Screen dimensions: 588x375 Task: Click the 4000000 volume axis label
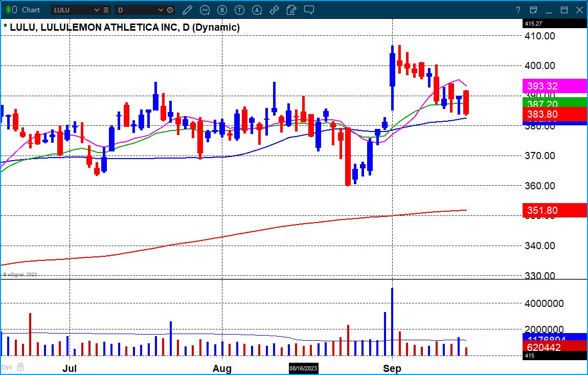coord(544,303)
